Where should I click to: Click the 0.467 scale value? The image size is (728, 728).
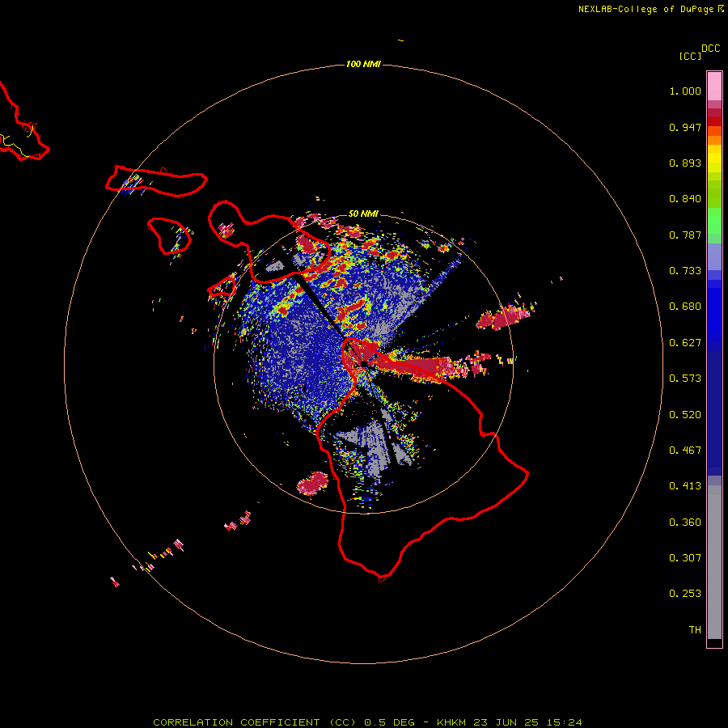[685, 451]
